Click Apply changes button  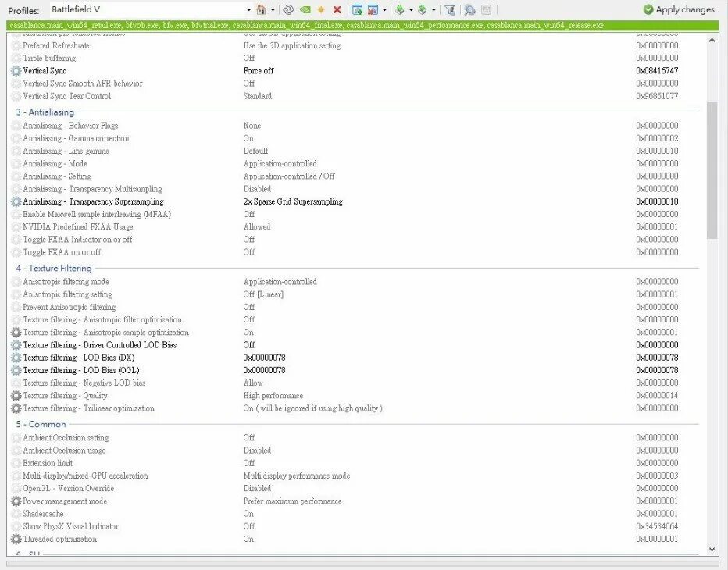click(679, 9)
